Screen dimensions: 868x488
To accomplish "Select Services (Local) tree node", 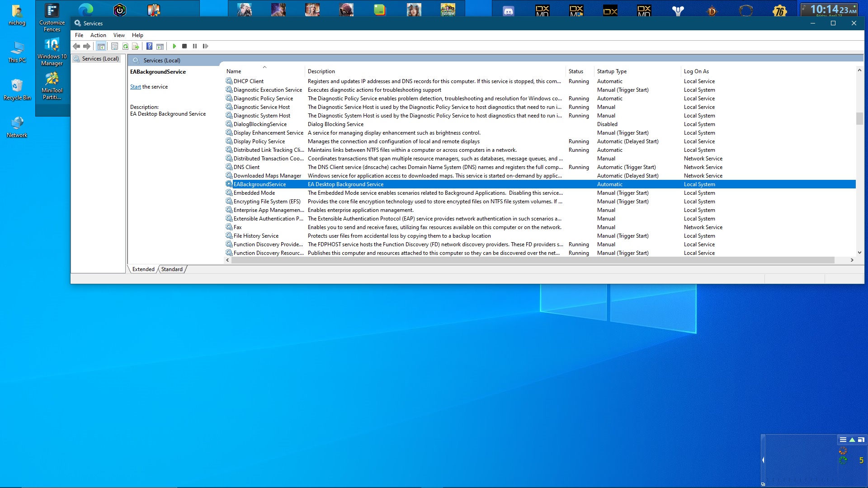I will (x=100, y=59).
